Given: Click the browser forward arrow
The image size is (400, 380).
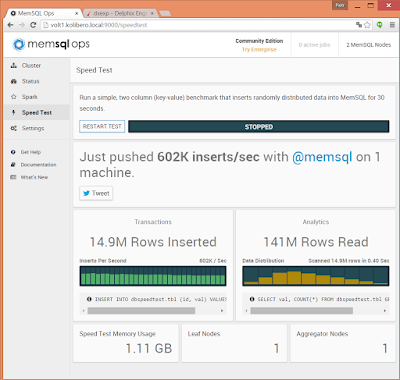Looking at the screenshot, I should (22, 25).
